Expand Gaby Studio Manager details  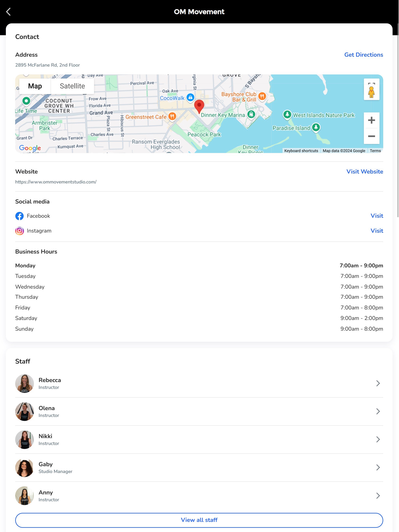tap(378, 468)
